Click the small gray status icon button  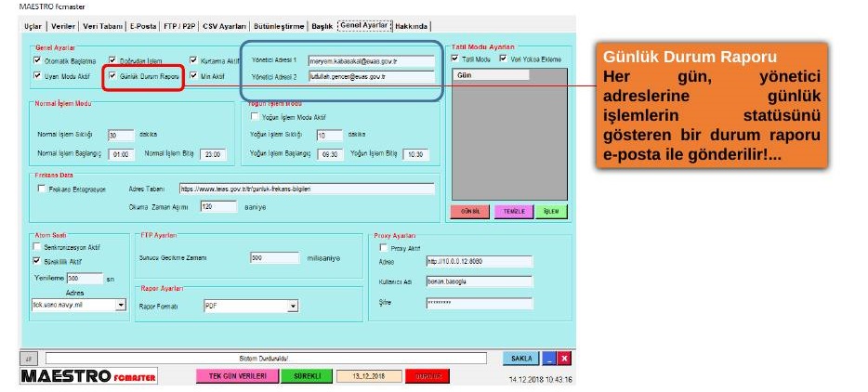[x=28, y=359]
